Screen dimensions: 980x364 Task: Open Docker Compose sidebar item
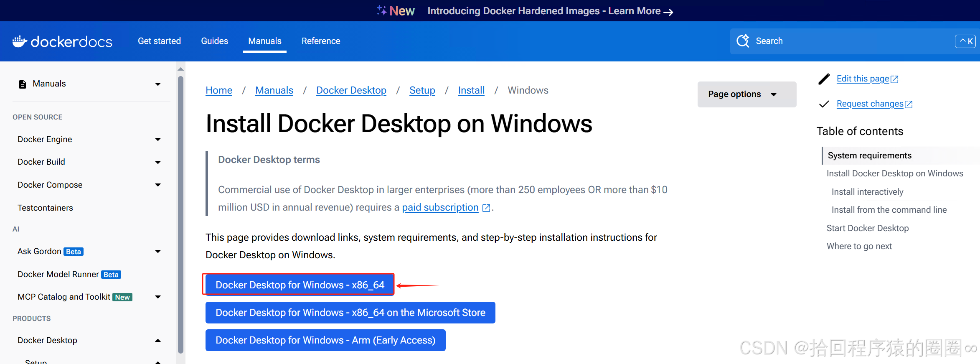pos(50,185)
